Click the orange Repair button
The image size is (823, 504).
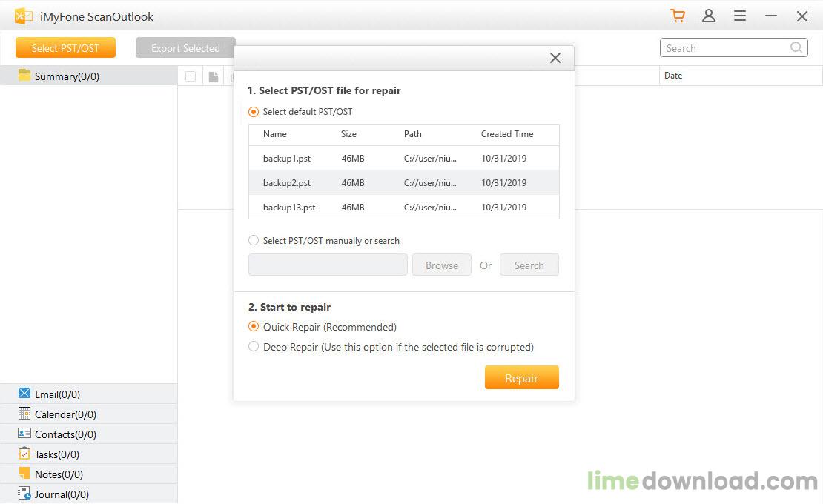tap(522, 377)
